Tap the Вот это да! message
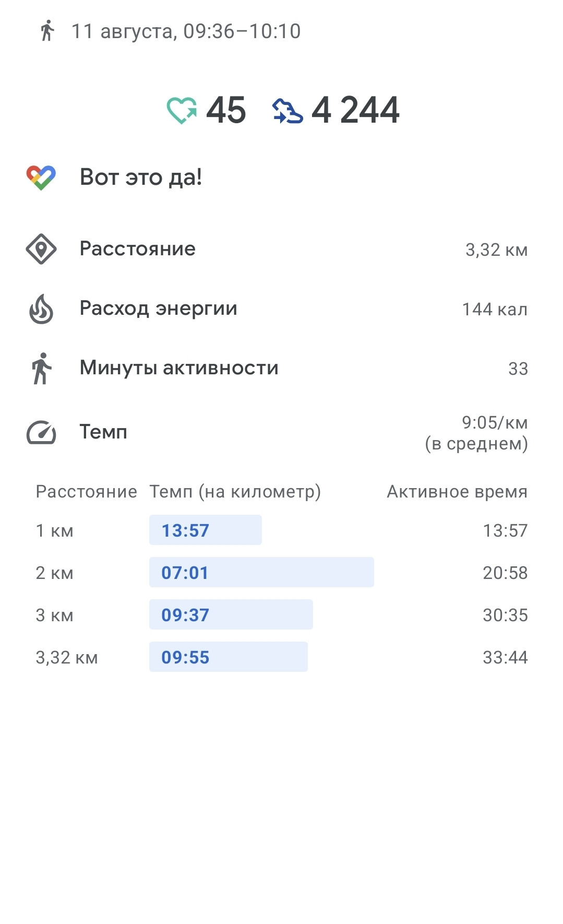 141,177
